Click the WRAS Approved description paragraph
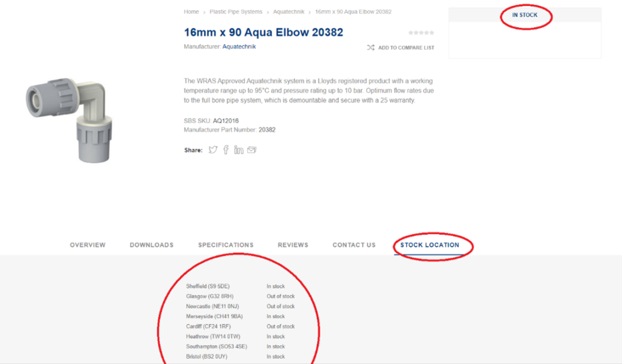The image size is (622, 364). coord(309,91)
